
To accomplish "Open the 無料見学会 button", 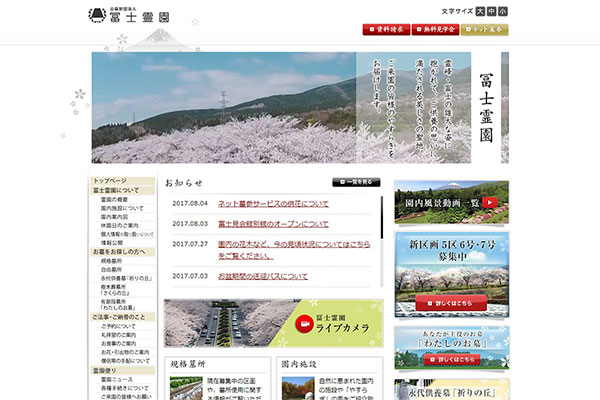I will [x=435, y=29].
